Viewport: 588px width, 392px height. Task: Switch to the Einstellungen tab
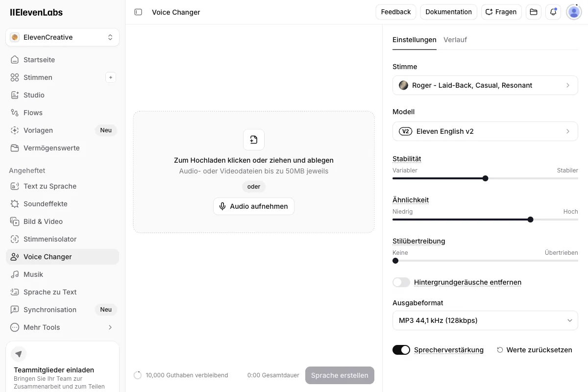tap(415, 40)
